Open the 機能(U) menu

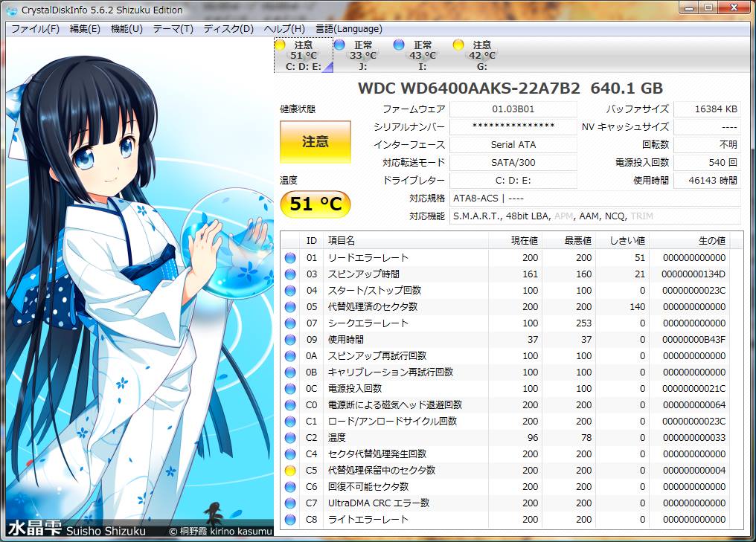126,29
